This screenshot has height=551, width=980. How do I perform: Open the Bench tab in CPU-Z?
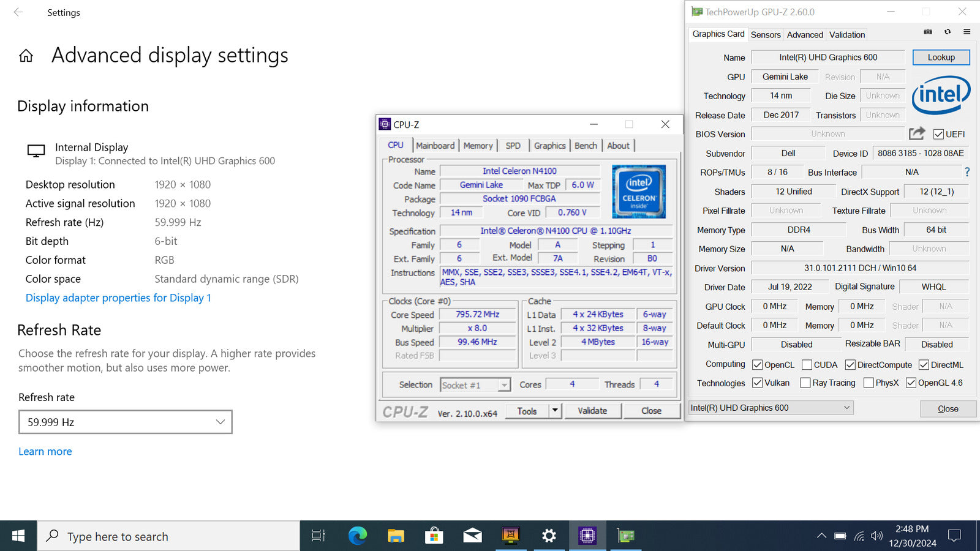tap(586, 146)
